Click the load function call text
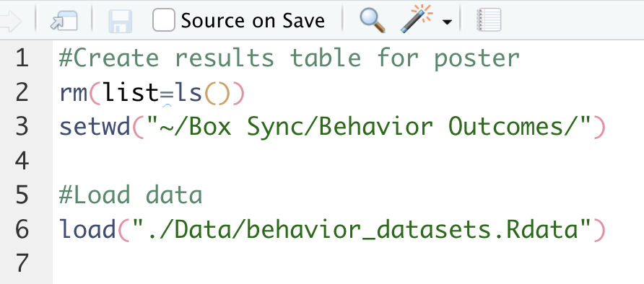 click(87, 229)
